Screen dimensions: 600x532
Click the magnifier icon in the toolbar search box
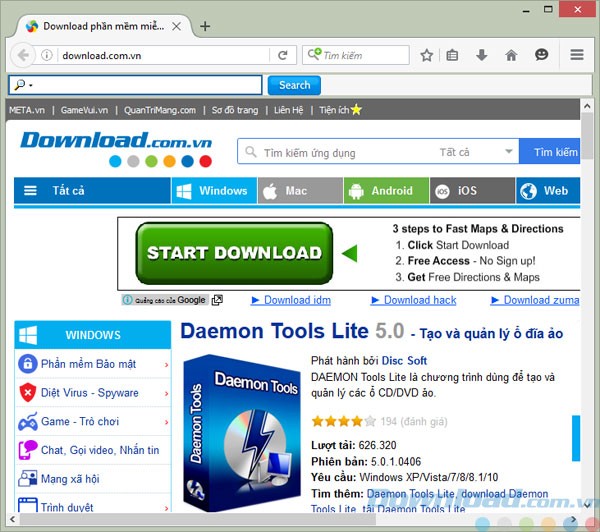point(20,84)
